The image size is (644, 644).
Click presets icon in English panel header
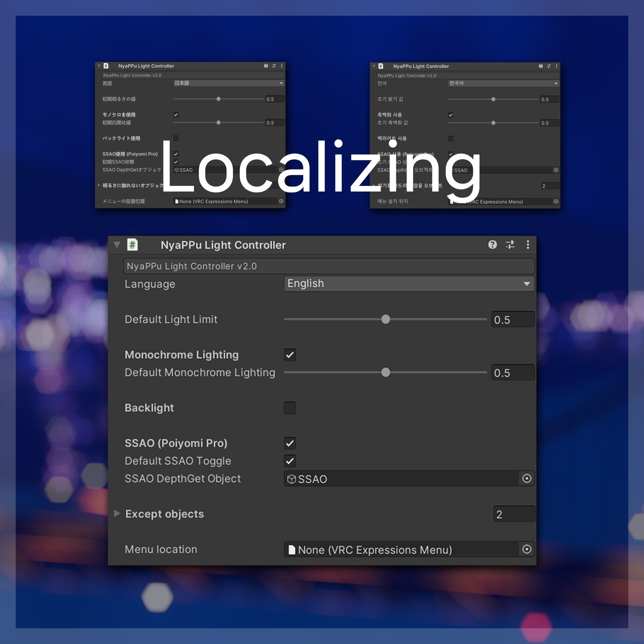510,245
